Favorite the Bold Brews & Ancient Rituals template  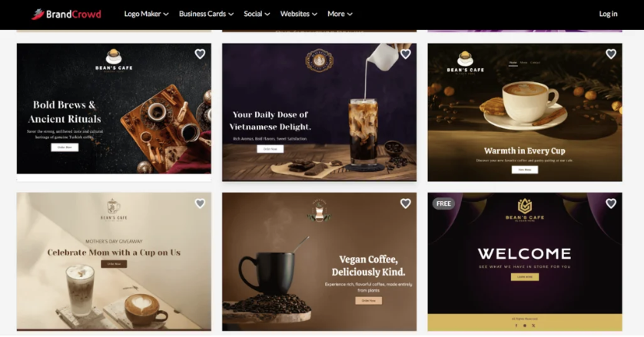tap(200, 54)
